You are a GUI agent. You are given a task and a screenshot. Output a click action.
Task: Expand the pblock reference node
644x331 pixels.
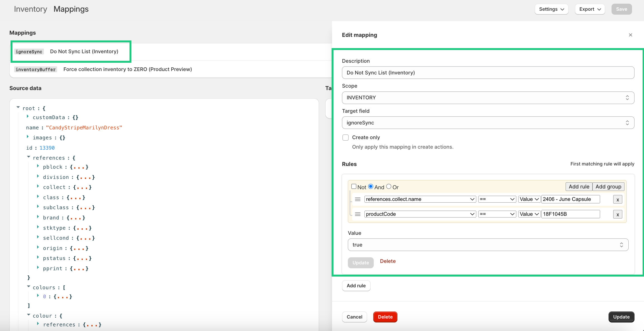click(38, 166)
